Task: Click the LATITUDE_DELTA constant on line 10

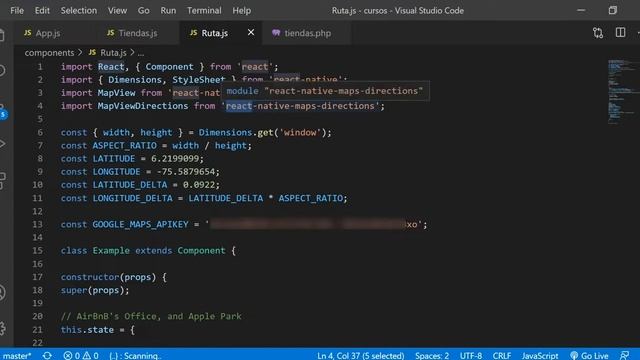Action: coord(130,185)
